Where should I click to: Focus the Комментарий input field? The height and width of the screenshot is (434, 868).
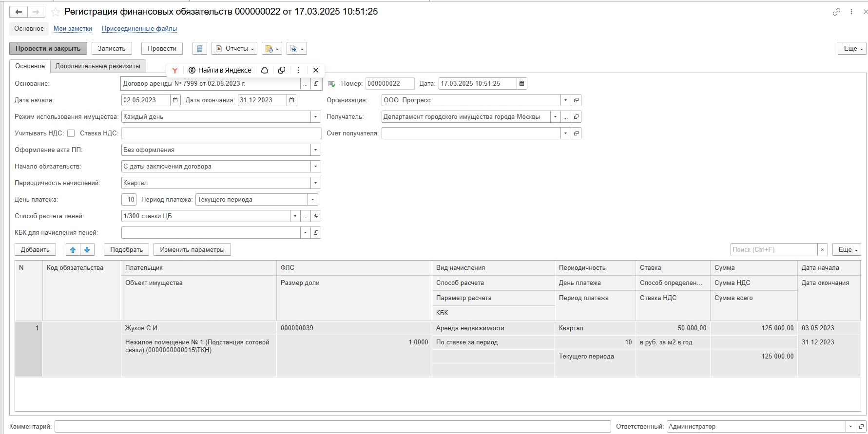tap(332, 427)
